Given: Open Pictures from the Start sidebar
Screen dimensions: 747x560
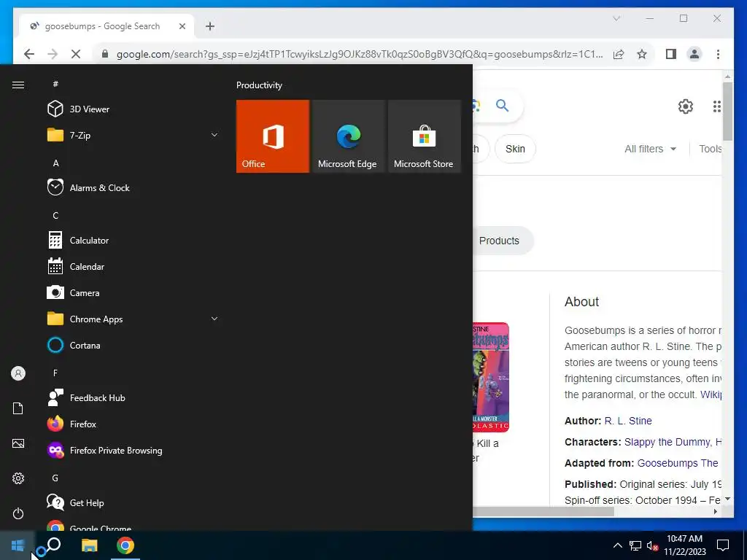Looking at the screenshot, I should pos(18,443).
